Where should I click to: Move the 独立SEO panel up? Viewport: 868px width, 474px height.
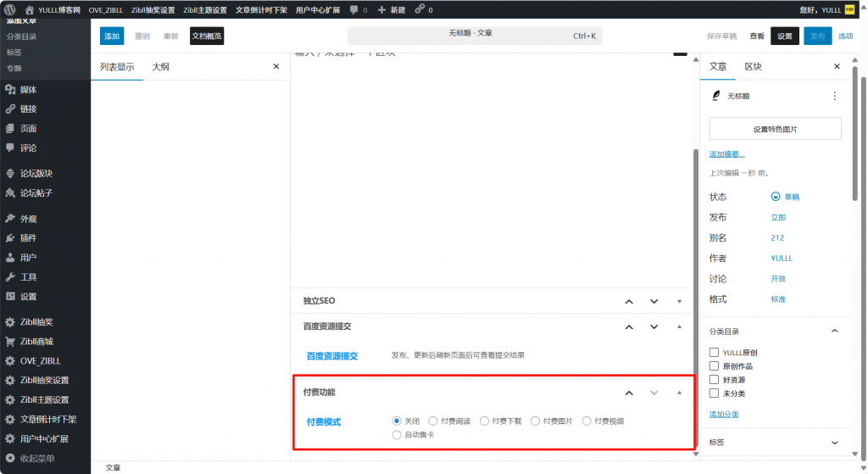(629, 301)
